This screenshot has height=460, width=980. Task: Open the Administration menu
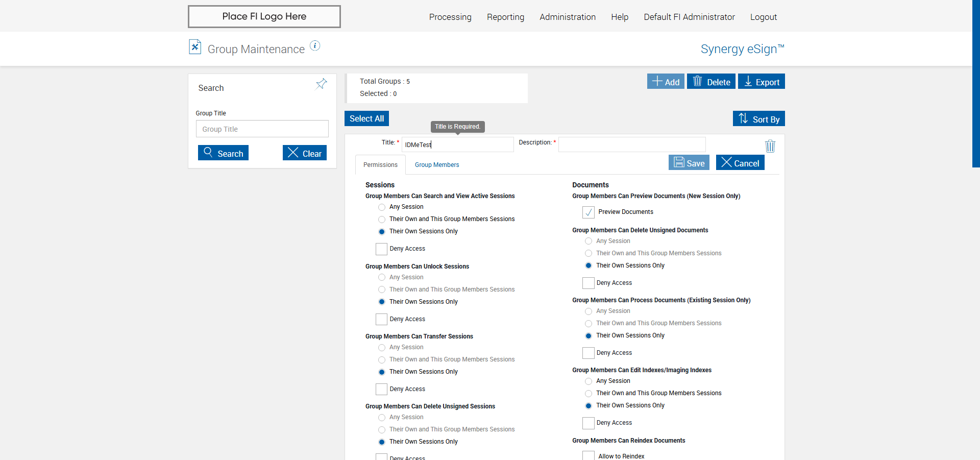click(567, 17)
